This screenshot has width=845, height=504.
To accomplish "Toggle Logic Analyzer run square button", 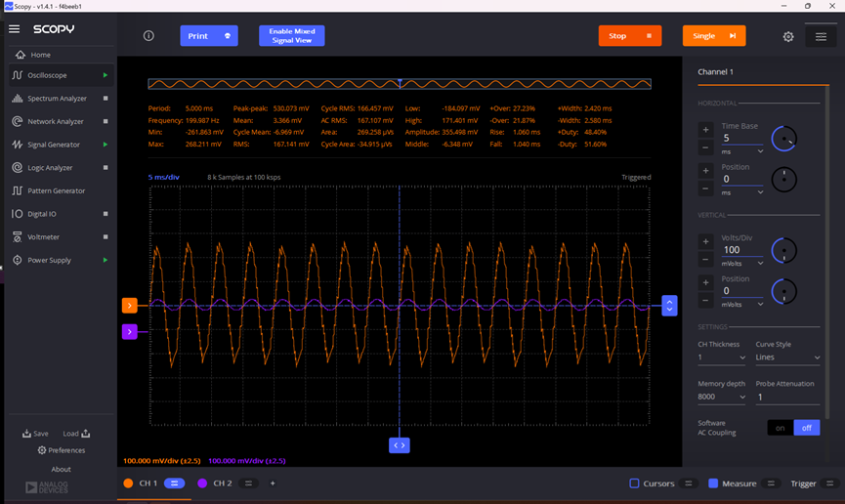I will [x=106, y=168].
